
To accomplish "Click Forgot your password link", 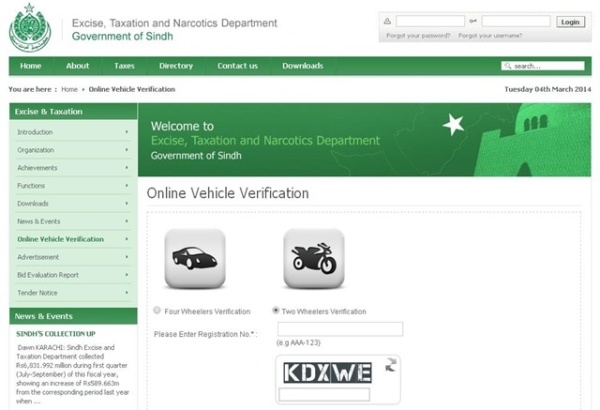I will point(418,36).
